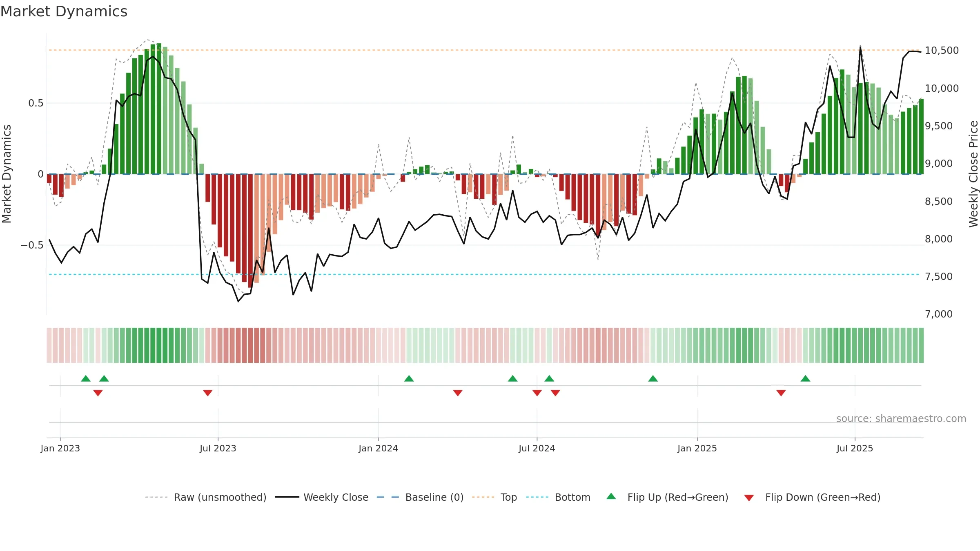Click green flip-up marker after Jan 2024

click(x=409, y=378)
